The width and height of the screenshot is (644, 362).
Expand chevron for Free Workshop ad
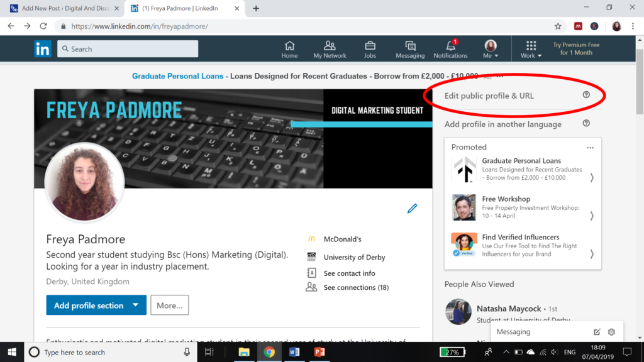[x=592, y=216]
